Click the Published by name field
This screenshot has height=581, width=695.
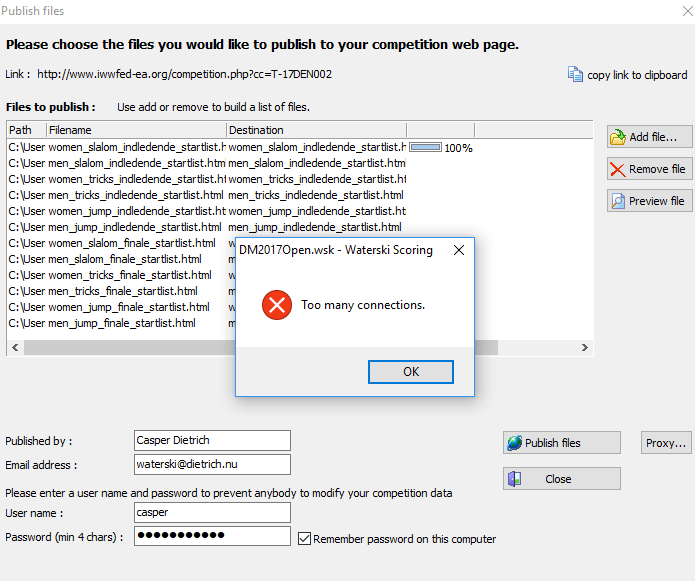point(212,441)
